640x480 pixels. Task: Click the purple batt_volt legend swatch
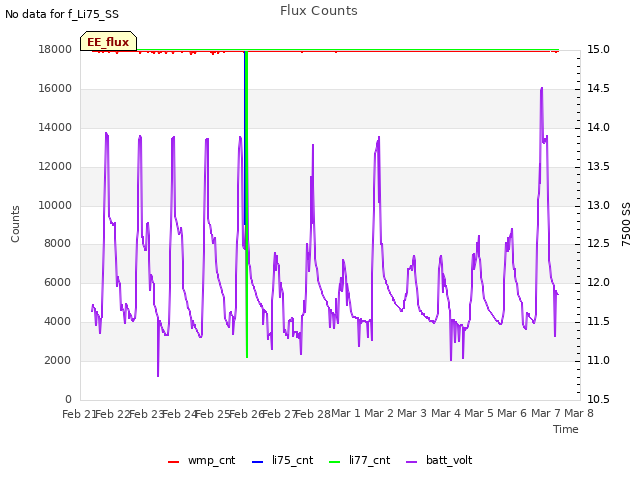pos(412,462)
